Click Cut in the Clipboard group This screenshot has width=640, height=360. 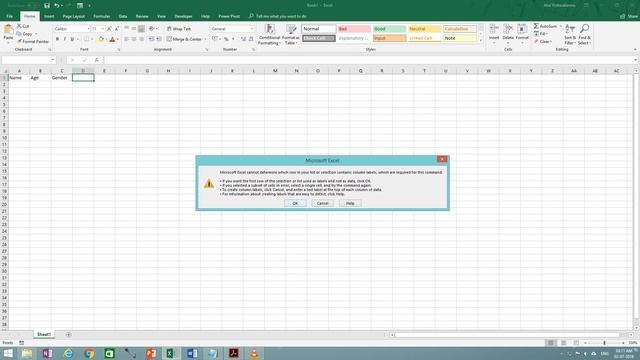tap(23, 26)
